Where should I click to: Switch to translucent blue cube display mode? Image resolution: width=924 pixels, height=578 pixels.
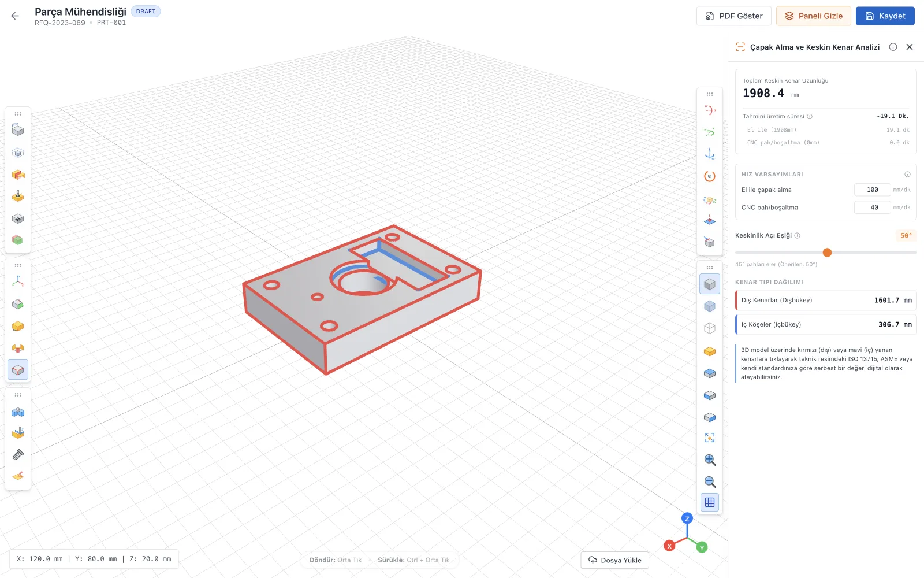[710, 306]
